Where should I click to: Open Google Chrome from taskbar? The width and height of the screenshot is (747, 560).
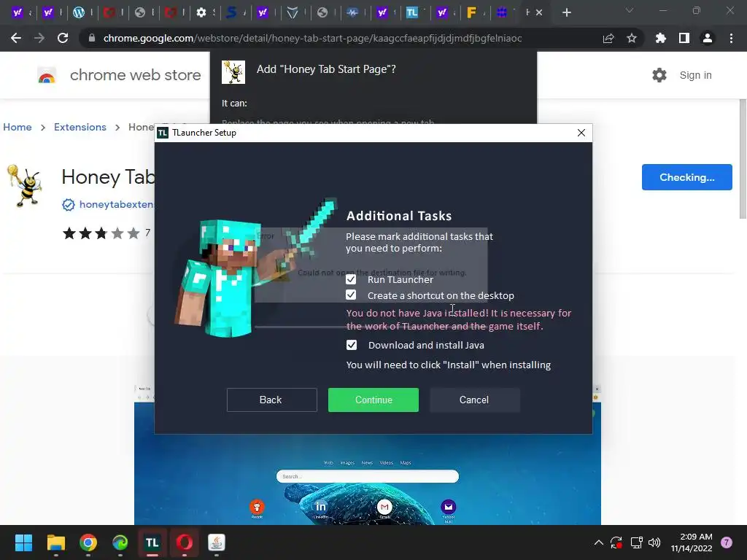click(88, 542)
